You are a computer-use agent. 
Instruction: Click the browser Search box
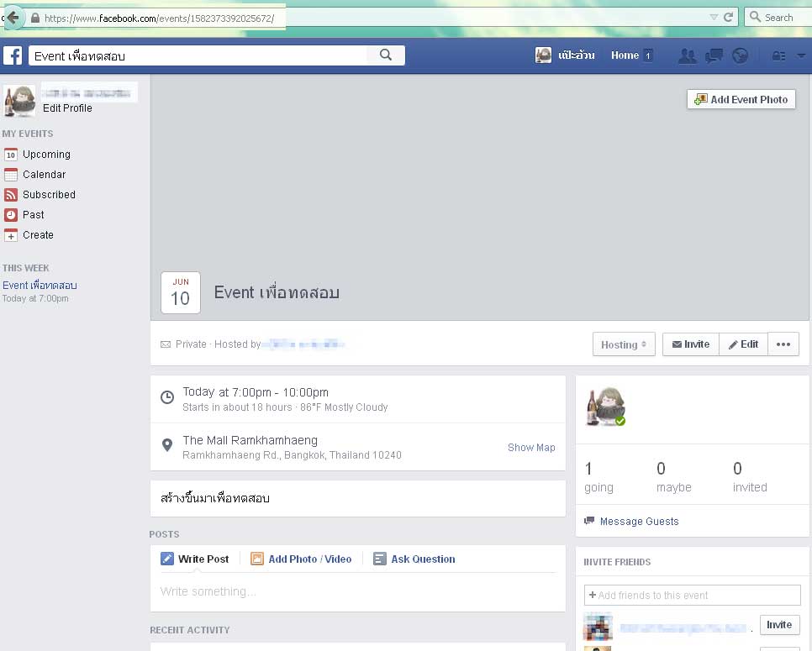point(778,18)
